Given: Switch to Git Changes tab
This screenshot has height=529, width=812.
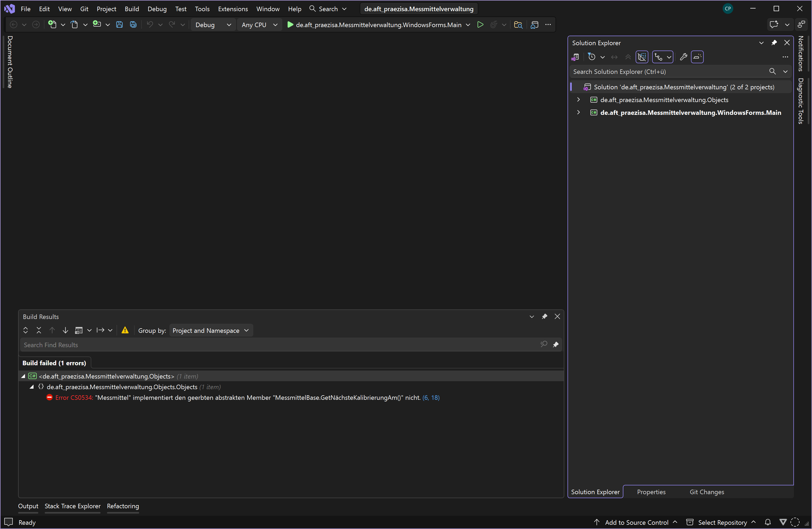Looking at the screenshot, I should click(x=707, y=492).
